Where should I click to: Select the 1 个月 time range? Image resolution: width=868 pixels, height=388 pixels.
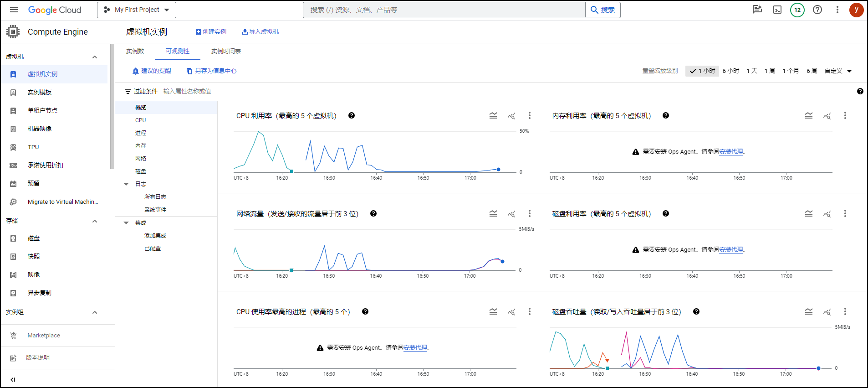point(791,71)
